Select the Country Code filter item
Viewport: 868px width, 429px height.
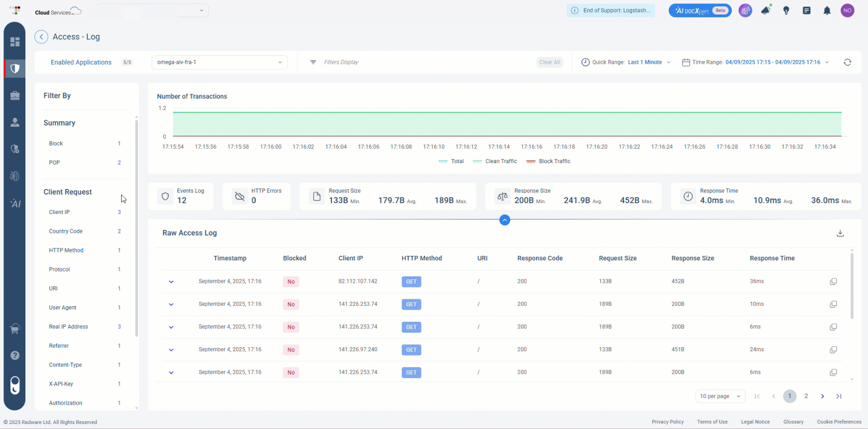66,231
